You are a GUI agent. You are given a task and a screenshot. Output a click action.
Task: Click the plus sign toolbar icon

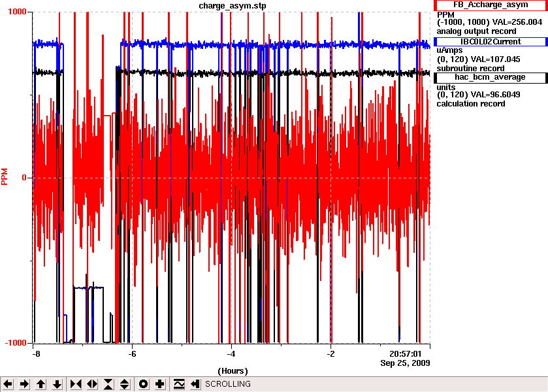[x=160, y=384]
